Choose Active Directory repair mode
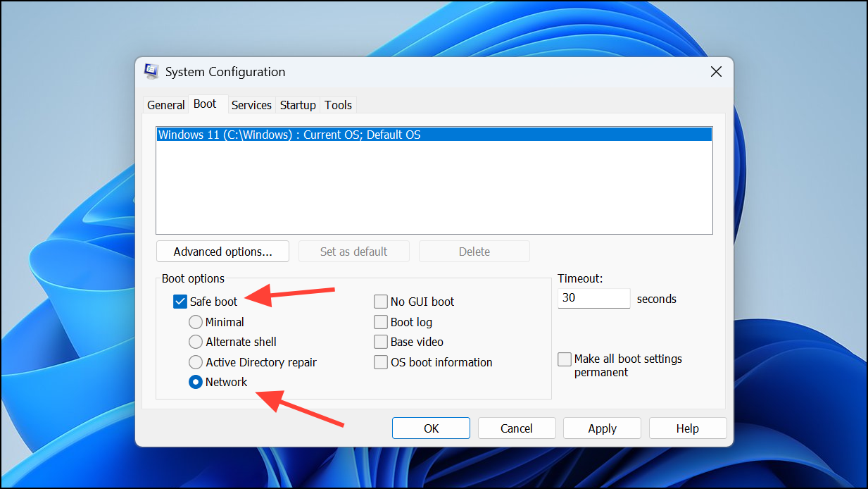868x489 pixels. coord(195,361)
